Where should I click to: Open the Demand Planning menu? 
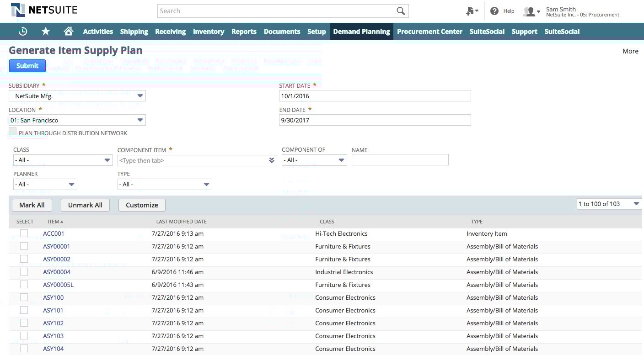click(361, 32)
